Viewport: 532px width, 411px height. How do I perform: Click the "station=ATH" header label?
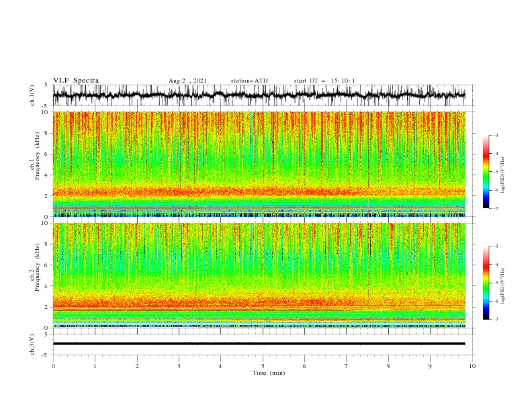pyautogui.click(x=249, y=81)
